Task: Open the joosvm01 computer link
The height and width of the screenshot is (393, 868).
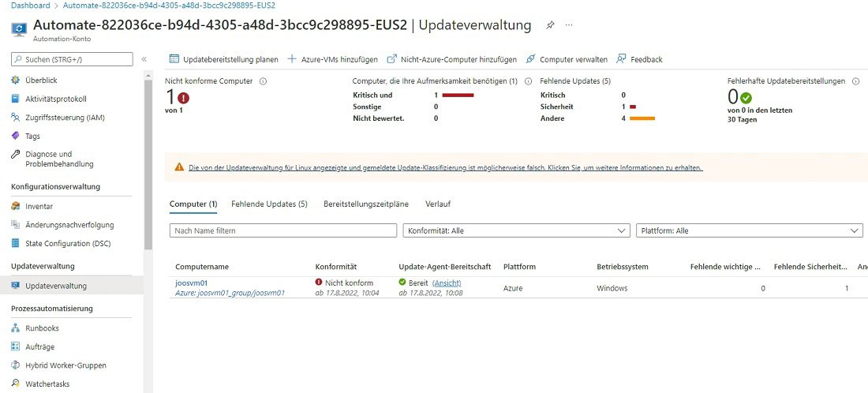Action: 191,283
